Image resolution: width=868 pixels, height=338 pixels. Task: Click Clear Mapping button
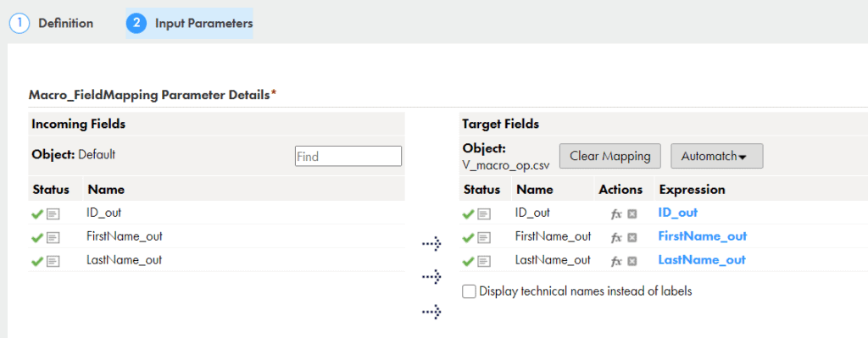coord(610,156)
